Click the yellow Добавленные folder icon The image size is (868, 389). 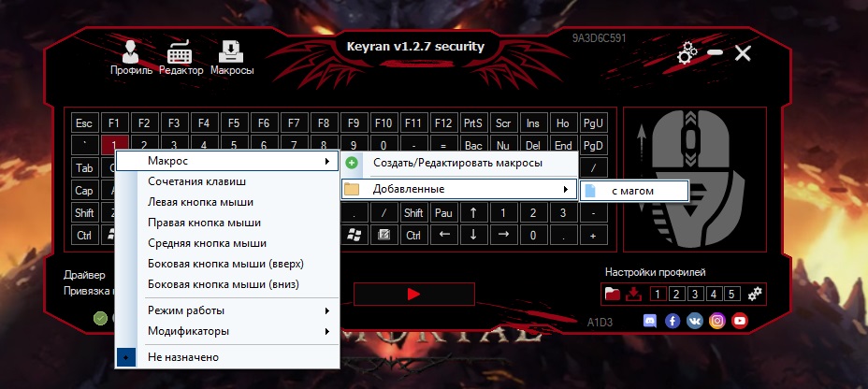pyautogui.click(x=352, y=189)
